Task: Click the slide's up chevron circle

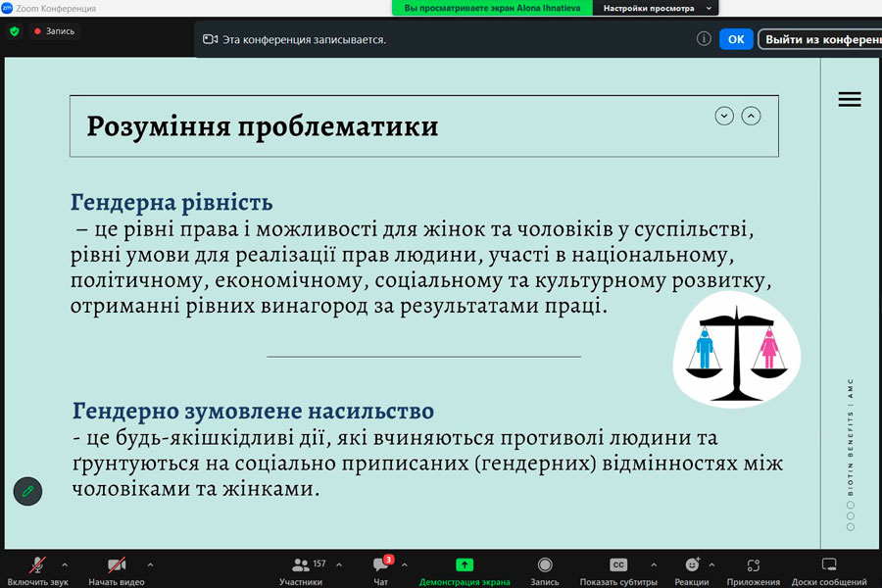Action: click(x=751, y=116)
